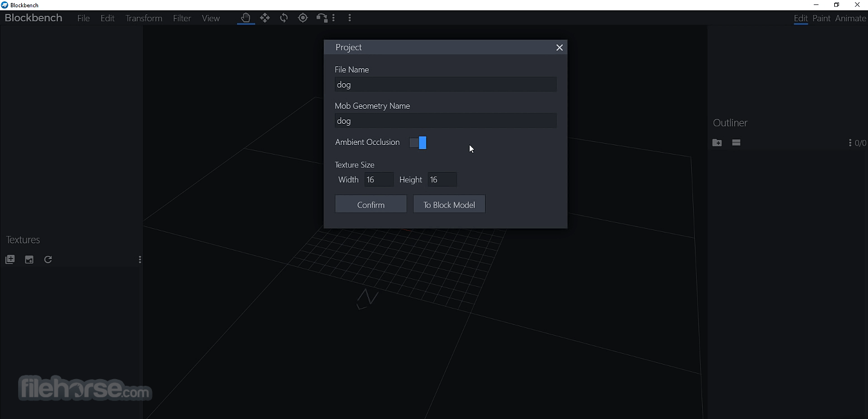Screen dimensions: 868x419
Task: Switch to Edit mode tab
Action: [800, 18]
